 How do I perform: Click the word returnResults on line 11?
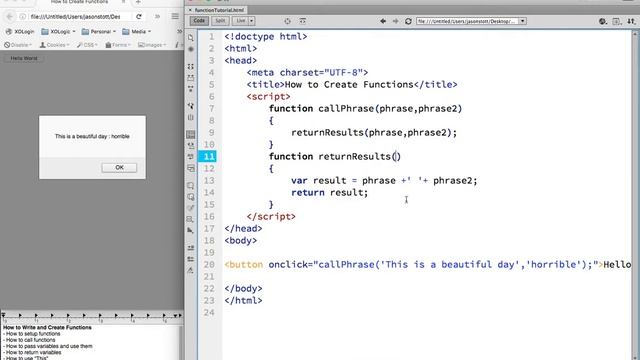(x=354, y=156)
